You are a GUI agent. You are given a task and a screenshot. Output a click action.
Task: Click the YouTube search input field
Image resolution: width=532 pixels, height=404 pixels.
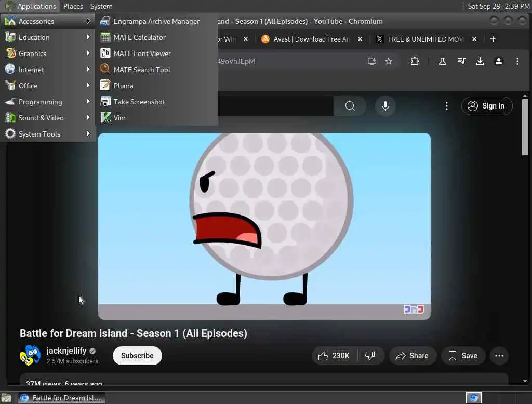[275, 106]
